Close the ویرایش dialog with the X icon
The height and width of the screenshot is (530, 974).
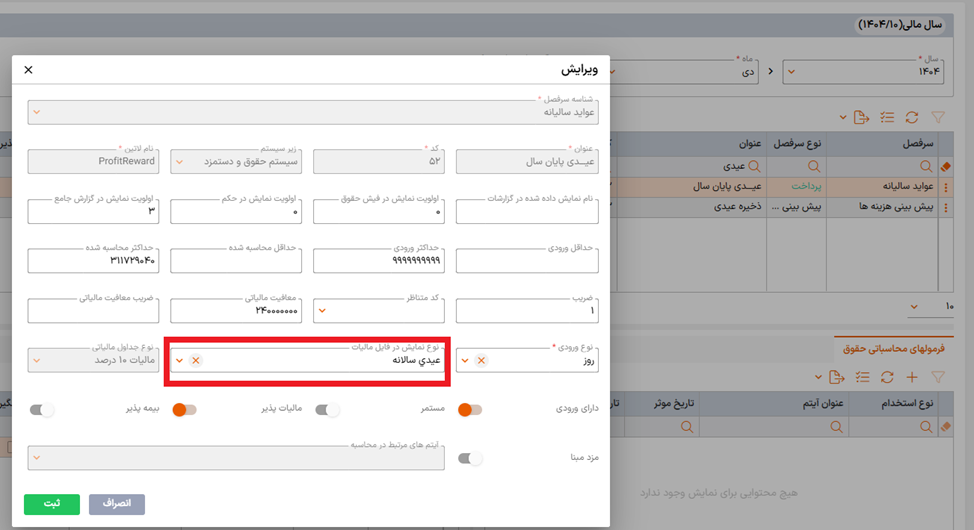28,70
